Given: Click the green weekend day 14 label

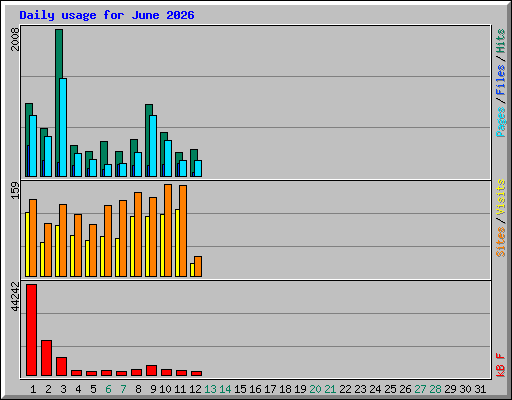Looking at the screenshot, I should [x=225, y=389].
